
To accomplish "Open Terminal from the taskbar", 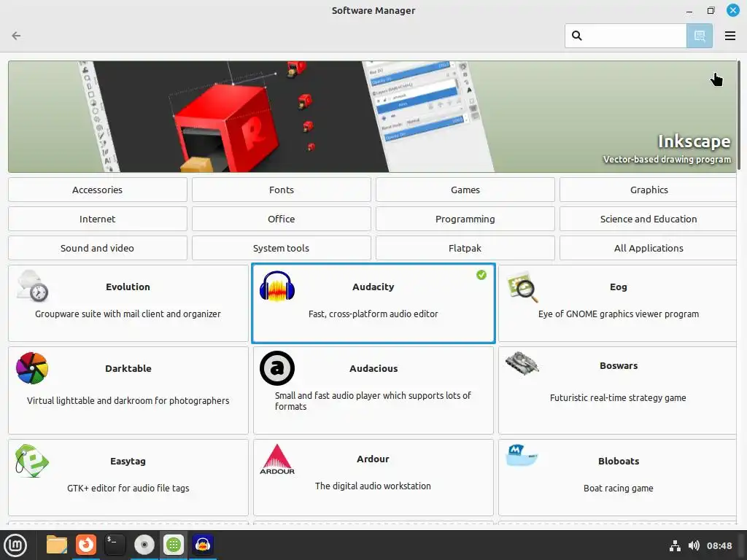I will [x=115, y=545].
